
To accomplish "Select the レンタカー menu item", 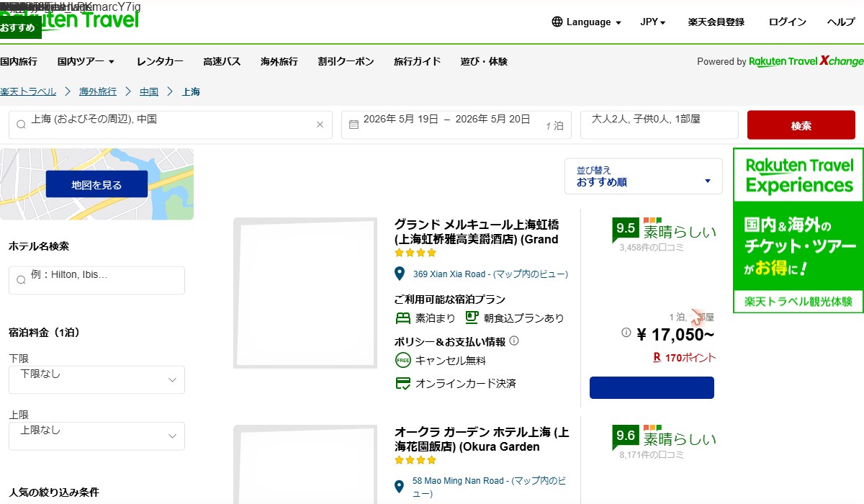I will pos(160,61).
